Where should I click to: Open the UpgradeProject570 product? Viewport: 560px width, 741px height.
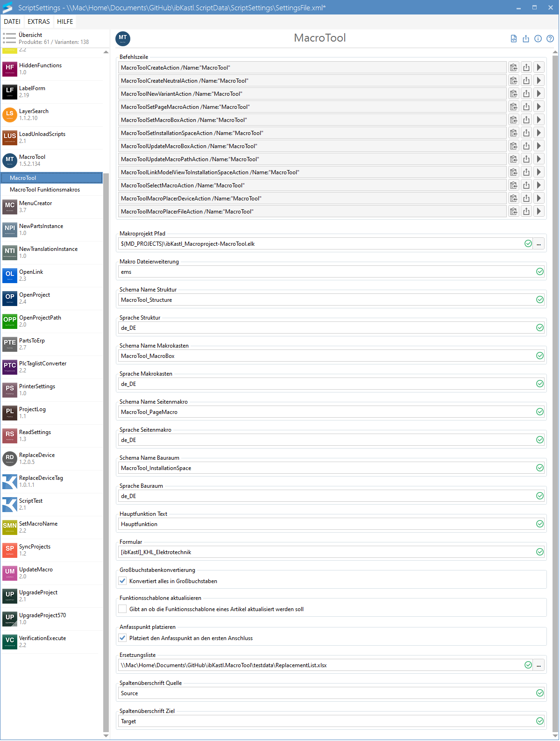[x=51, y=619]
